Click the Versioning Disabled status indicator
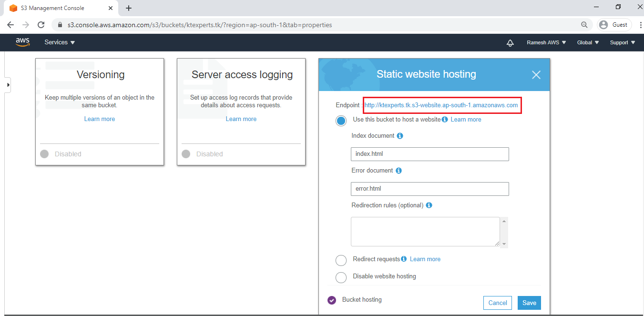The height and width of the screenshot is (316, 644). click(44, 154)
